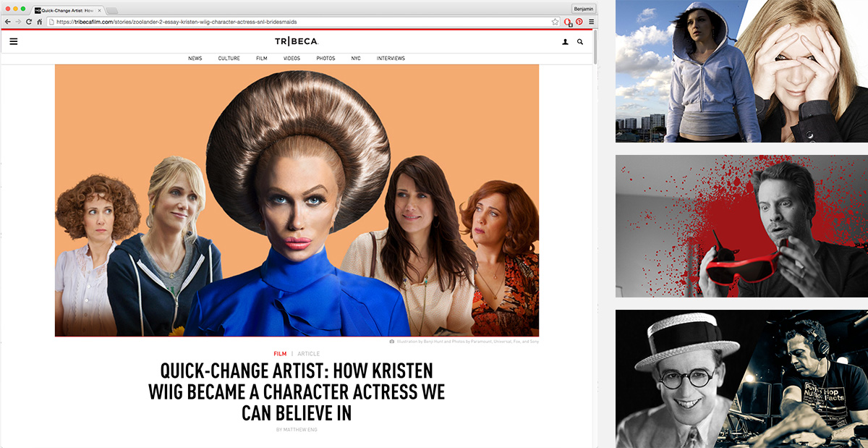Open the INTERVIEWS section
This screenshot has width=868, height=448.
[391, 58]
